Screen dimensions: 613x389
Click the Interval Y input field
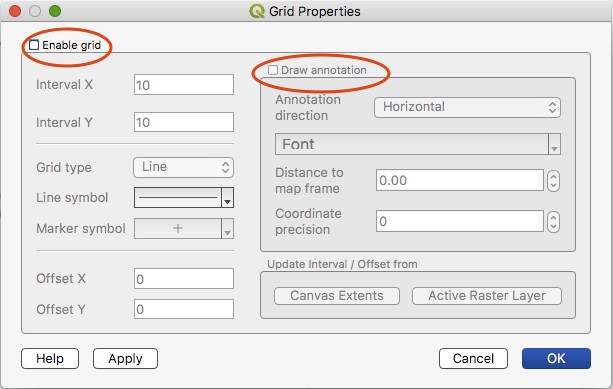[x=184, y=122]
